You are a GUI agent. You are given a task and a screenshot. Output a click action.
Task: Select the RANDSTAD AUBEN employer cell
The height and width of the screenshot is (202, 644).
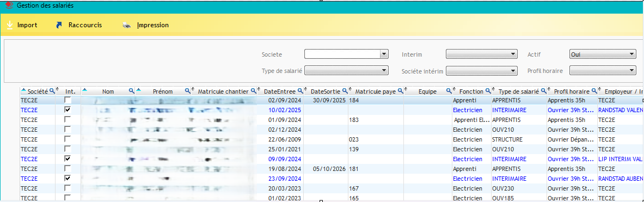[621, 178]
